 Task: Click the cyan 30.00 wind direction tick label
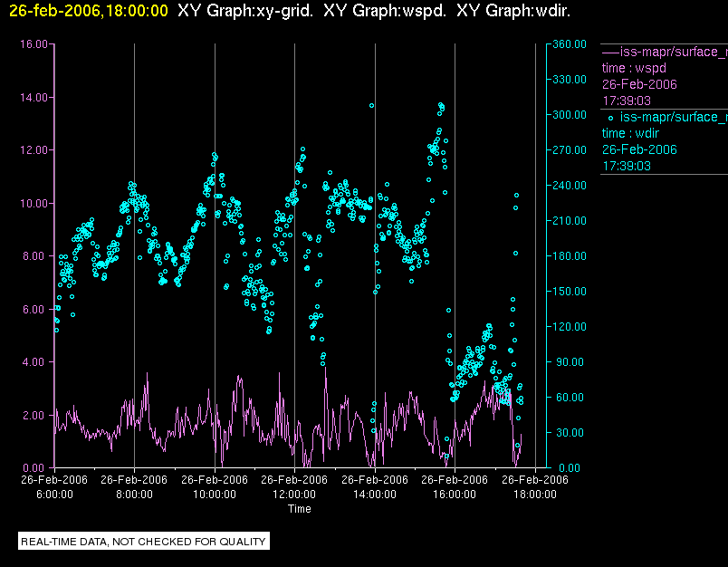coord(570,432)
